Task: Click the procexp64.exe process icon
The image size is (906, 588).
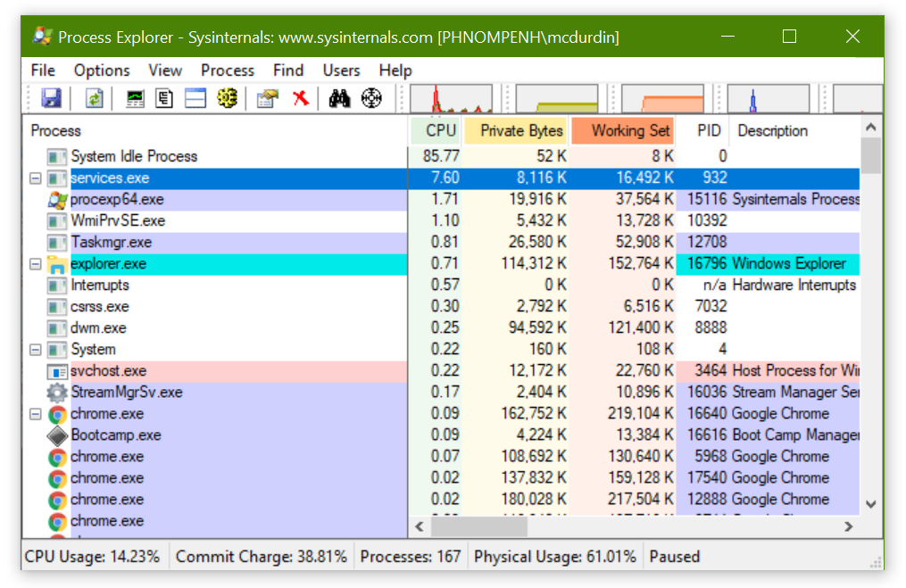Action: (x=57, y=200)
